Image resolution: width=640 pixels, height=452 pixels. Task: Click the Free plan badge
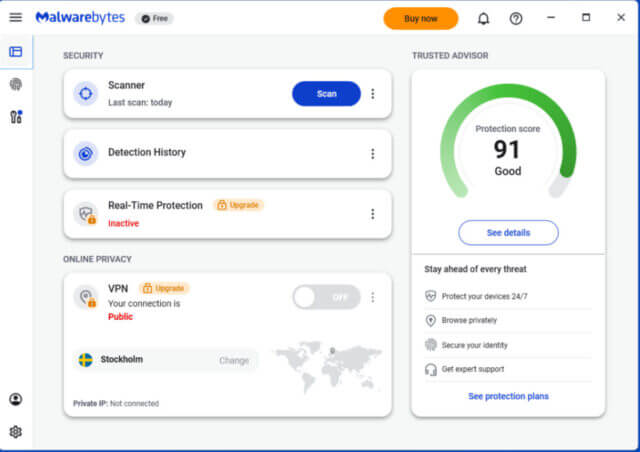155,18
